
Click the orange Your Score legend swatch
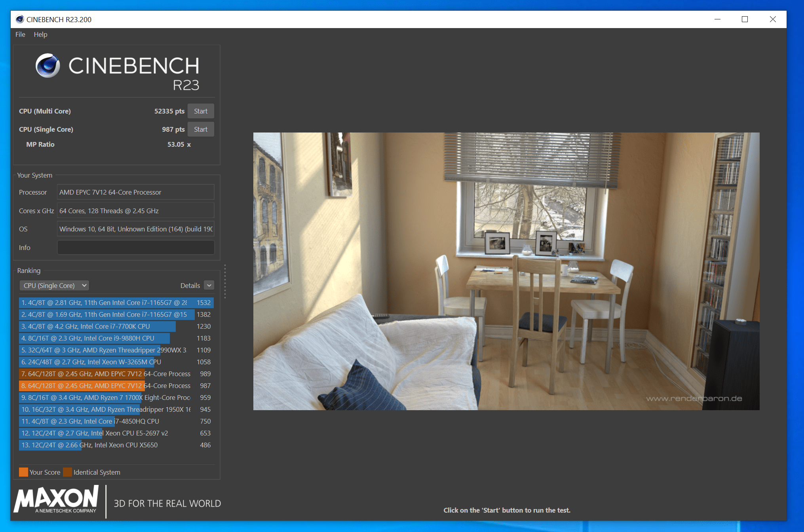pos(23,472)
